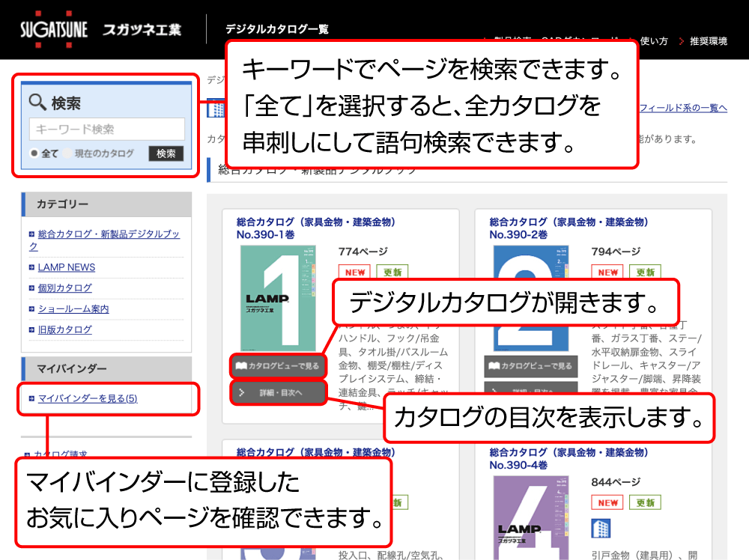
Task: Click the 794ページ page count text
Action: pyautogui.click(x=616, y=252)
